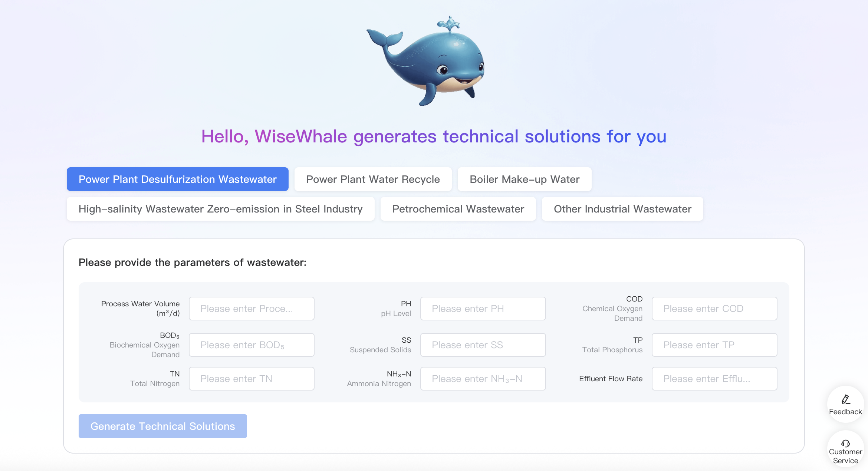Switch to Power Plant Water Recycle tab
This screenshot has height=471, width=868.
coord(373,179)
